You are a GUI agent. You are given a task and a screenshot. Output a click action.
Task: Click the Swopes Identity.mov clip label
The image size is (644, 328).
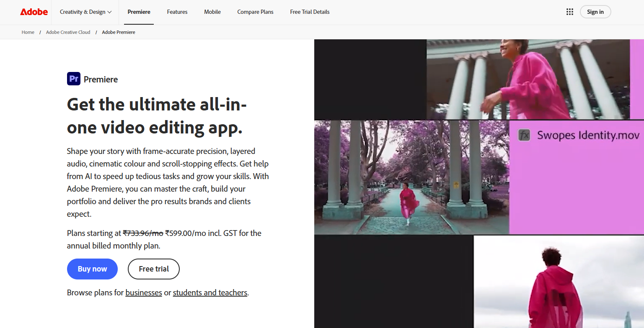point(588,135)
